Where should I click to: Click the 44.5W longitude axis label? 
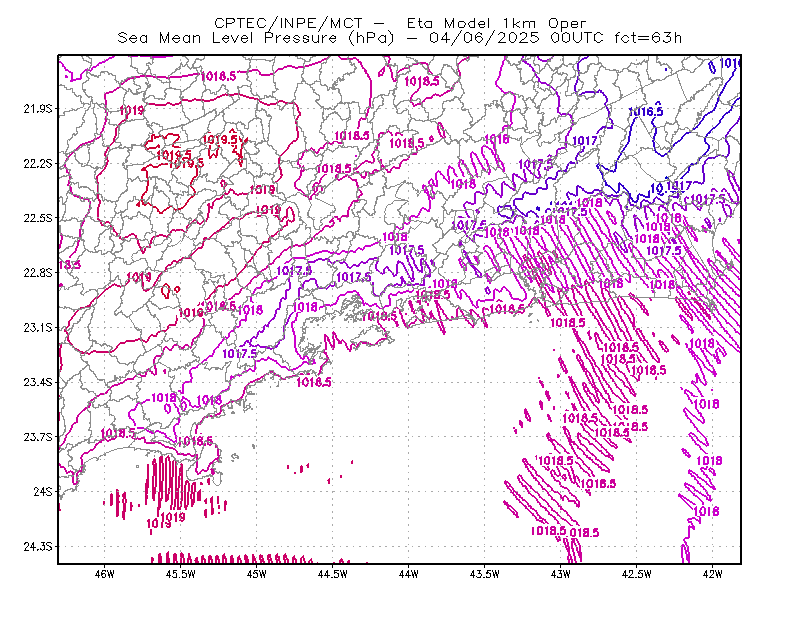[333, 574]
